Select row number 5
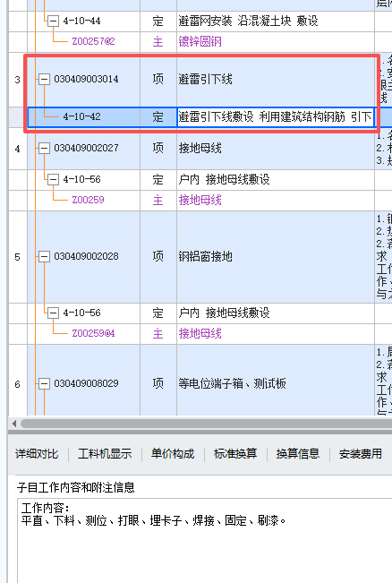This screenshot has height=583, width=392. coord(18,257)
